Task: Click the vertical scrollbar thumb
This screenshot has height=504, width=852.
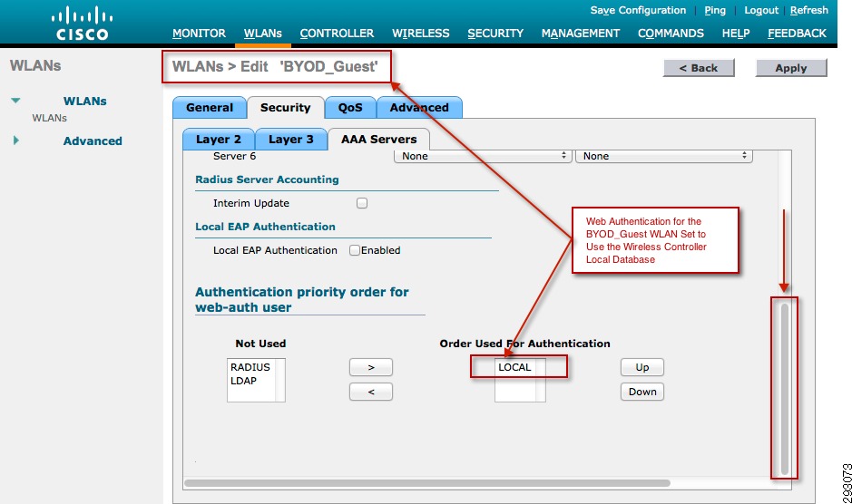Action: pyautogui.click(x=784, y=388)
